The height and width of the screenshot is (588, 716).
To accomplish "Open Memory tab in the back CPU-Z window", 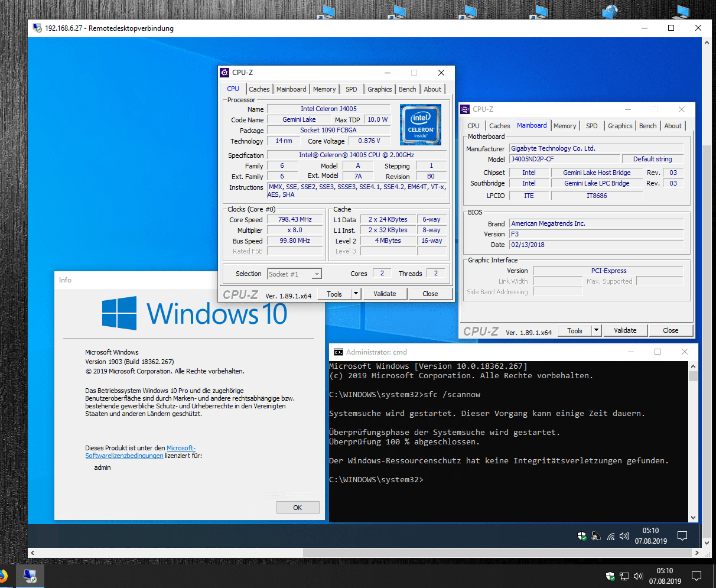I will 565,126.
